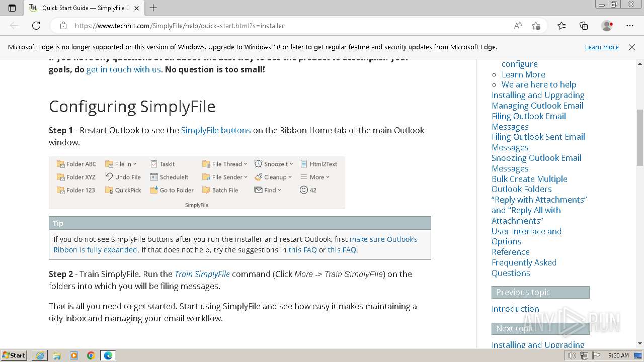Go to Filing Outlook Email Messages topic
The height and width of the screenshot is (362, 644).
point(529,121)
